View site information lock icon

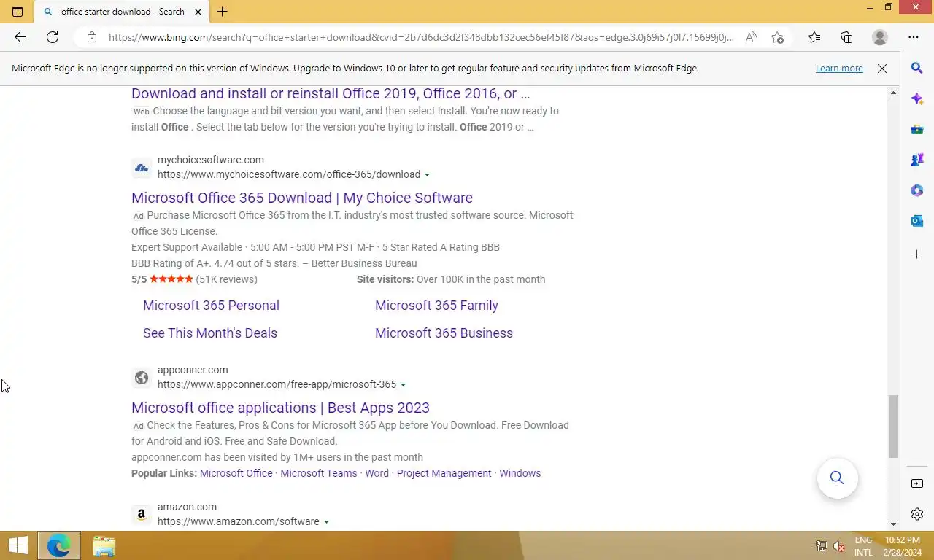(91, 37)
